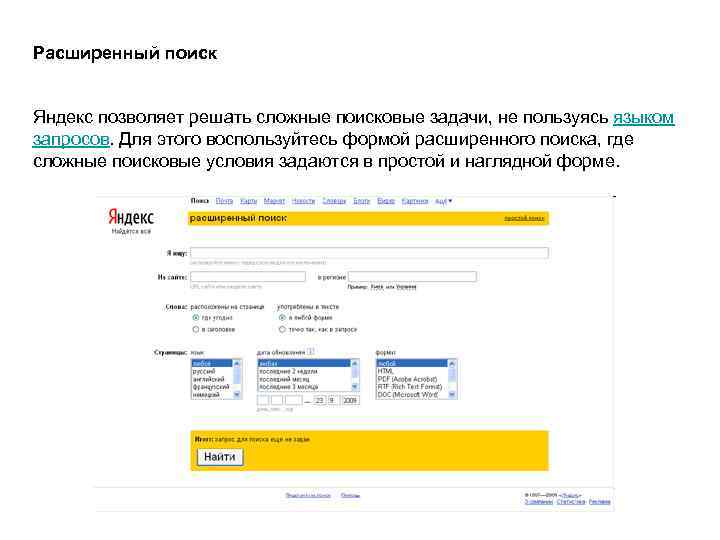
Task: Choose последний месяц in date list
Action: pos(304,379)
